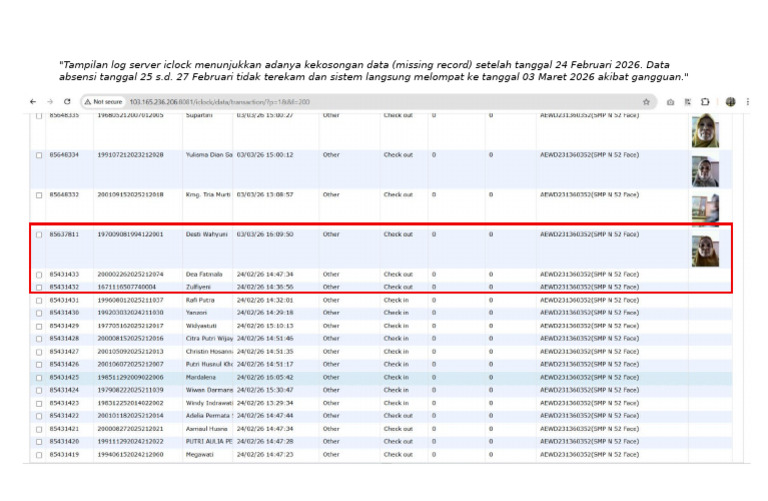This screenshot has height=501, width=768.
Task: Select checkbox for record 85431430
Action: 39,313
